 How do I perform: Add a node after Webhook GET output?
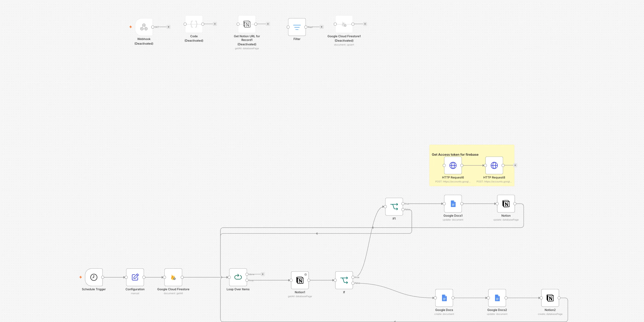coord(169,27)
